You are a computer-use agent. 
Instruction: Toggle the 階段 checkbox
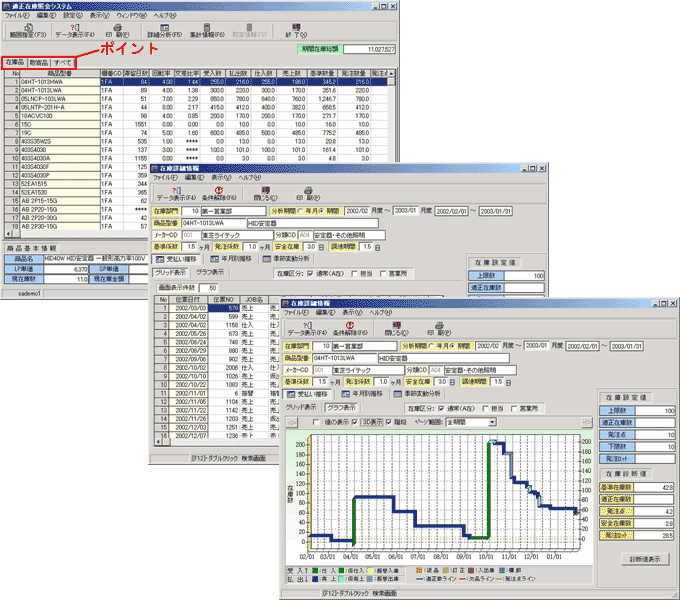tap(389, 422)
